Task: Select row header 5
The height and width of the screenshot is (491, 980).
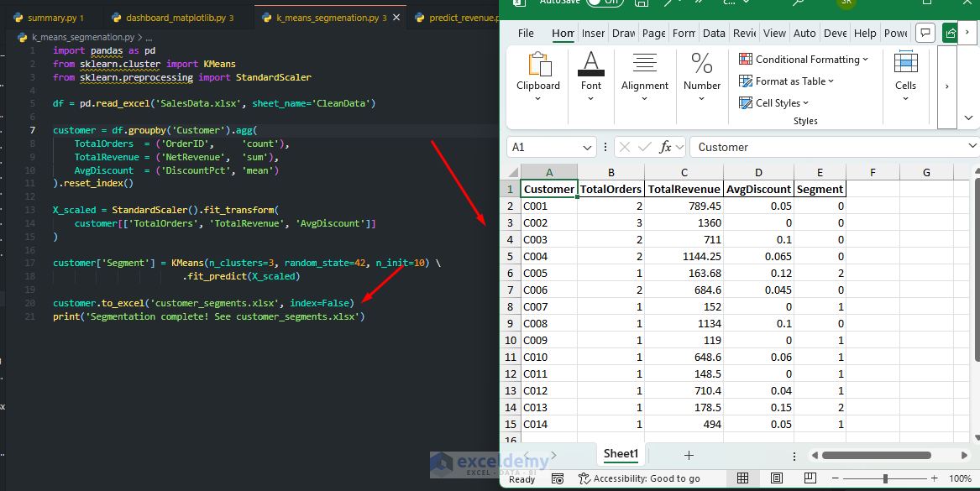Action: coord(510,257)
